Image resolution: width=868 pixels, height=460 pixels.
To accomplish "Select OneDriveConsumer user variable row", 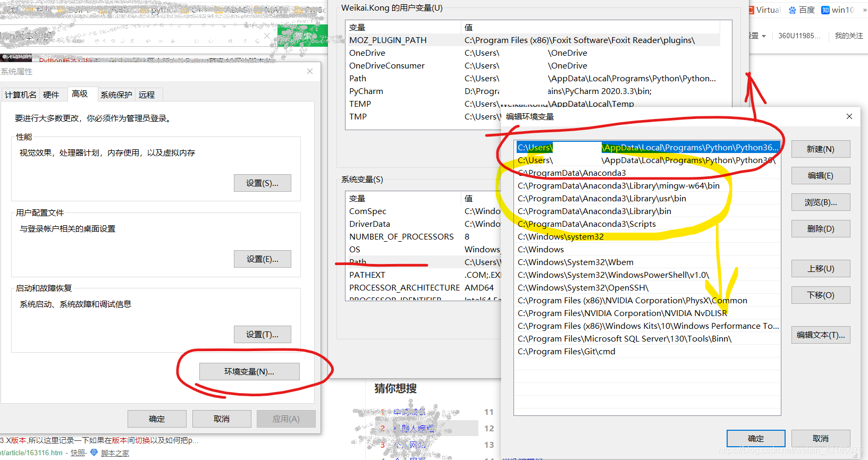I will click(x=533, y=66).
